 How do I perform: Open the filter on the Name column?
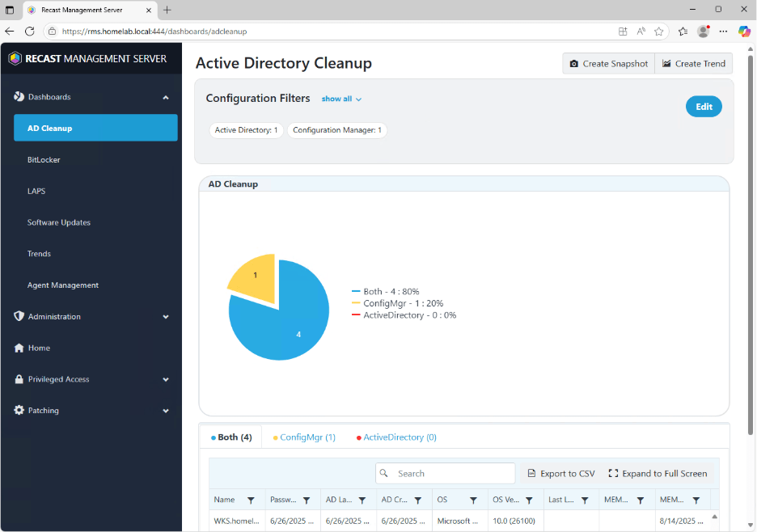[252, 500]
